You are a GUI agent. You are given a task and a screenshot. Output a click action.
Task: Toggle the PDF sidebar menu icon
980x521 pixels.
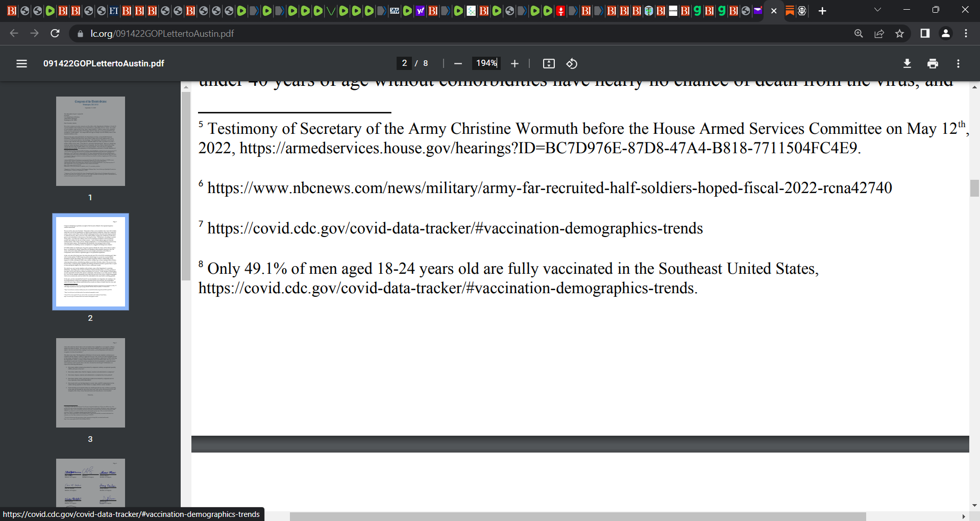tap(21, 63)
